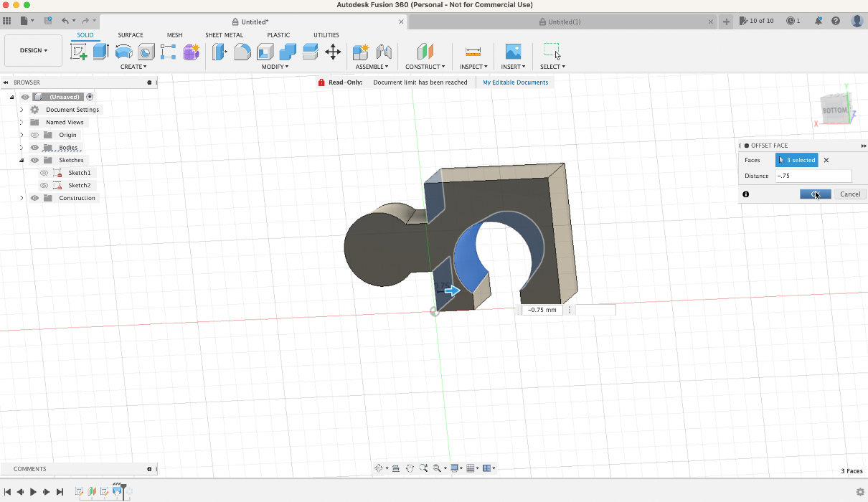Select the Revolve tool icon

123,52
